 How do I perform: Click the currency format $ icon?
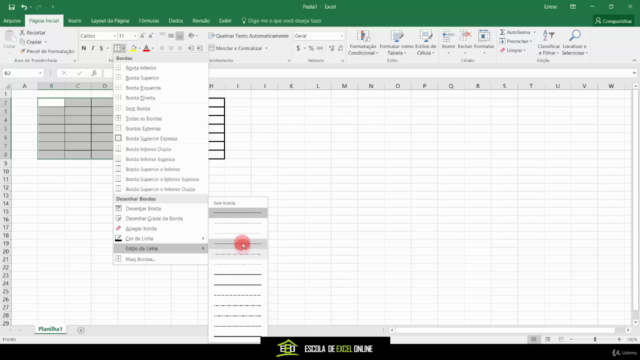[298, 48]
